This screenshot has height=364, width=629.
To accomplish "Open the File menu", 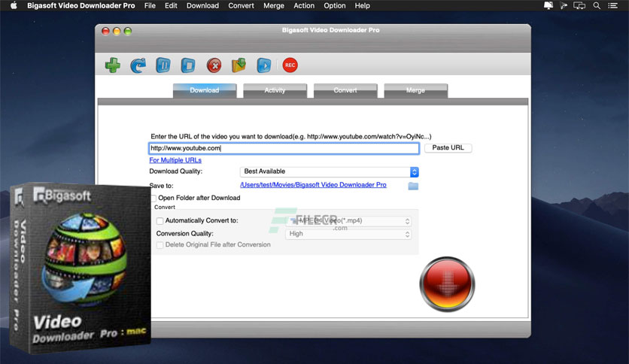I will 150,5.
